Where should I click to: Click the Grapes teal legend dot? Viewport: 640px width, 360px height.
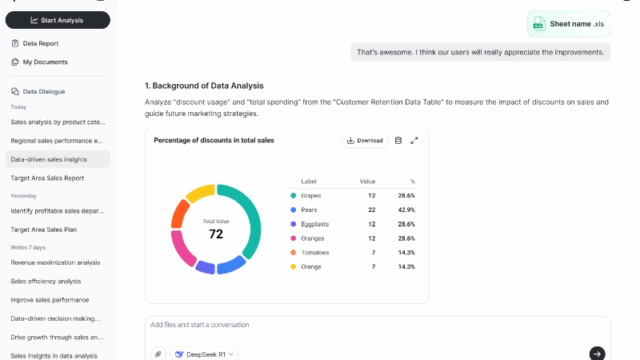tap(293, 196)
